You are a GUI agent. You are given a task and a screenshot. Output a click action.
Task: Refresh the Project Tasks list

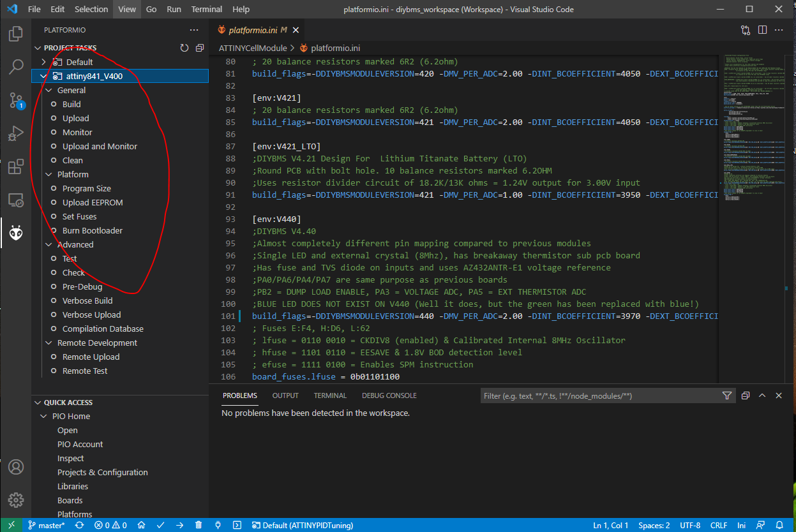pos(184,48)
